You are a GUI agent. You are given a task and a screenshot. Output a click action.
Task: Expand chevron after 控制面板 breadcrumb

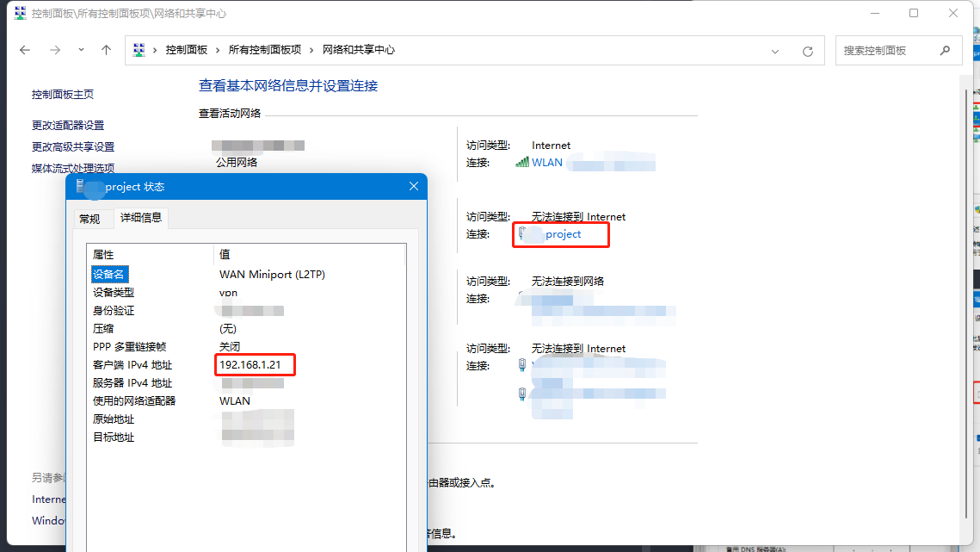coord(218,50)
